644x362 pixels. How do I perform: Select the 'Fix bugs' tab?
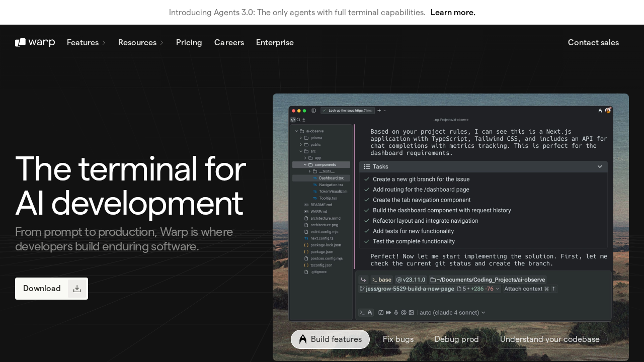[x=398, y=339]
